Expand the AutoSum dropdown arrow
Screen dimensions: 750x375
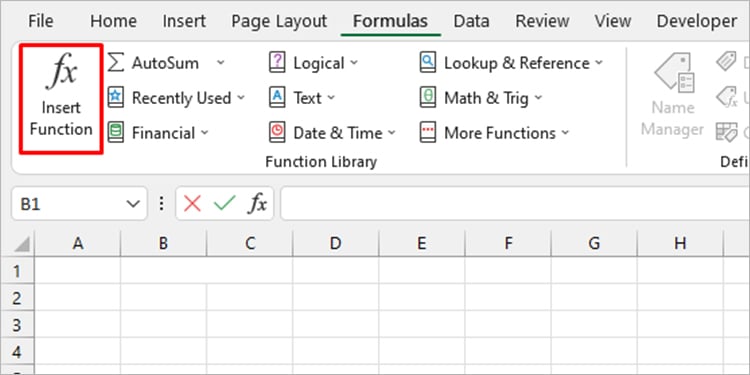click(221, 63)
